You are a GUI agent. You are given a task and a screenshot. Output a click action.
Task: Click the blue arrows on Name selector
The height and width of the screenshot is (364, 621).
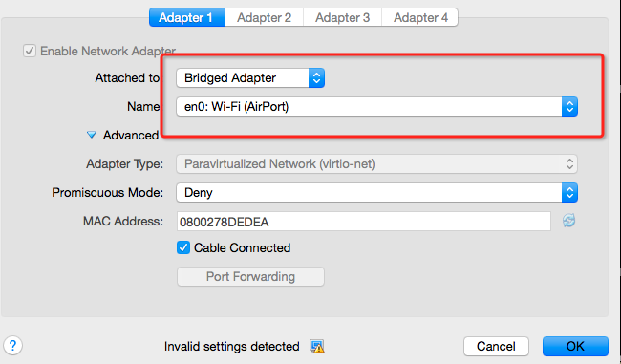point(569,107)
